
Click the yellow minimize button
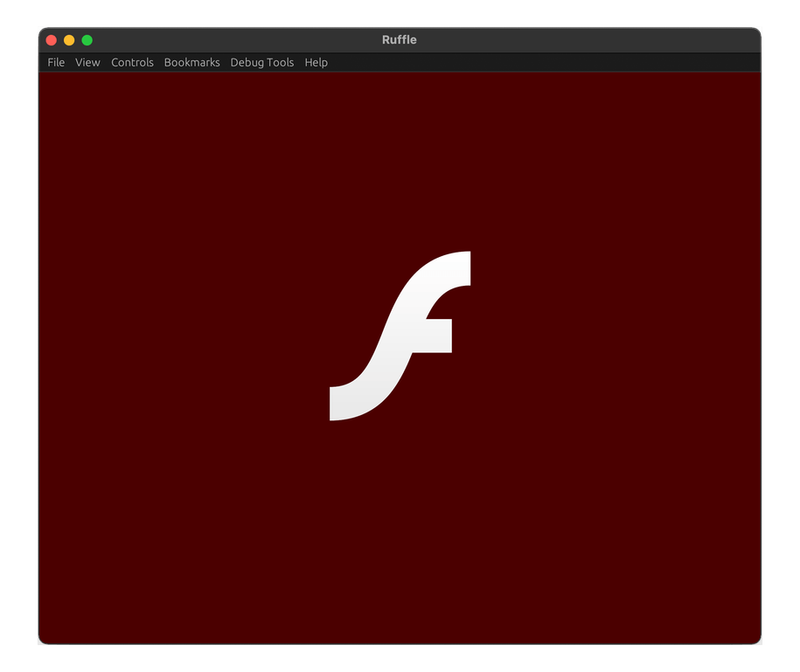click(x=69, y=39)
